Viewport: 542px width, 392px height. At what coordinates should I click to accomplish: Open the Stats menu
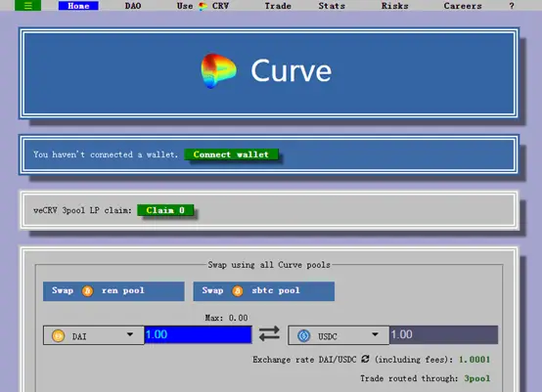(x=332, y=6)
